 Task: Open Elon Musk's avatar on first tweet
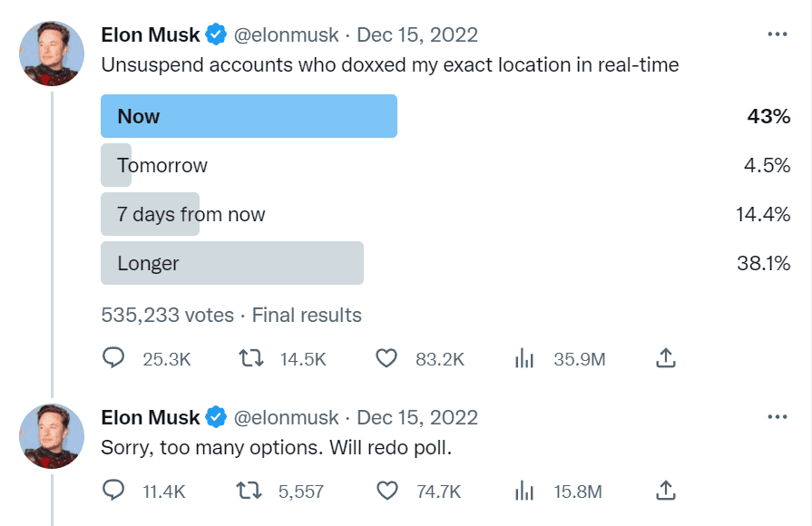pyautogui.click(x=53, y=53)
